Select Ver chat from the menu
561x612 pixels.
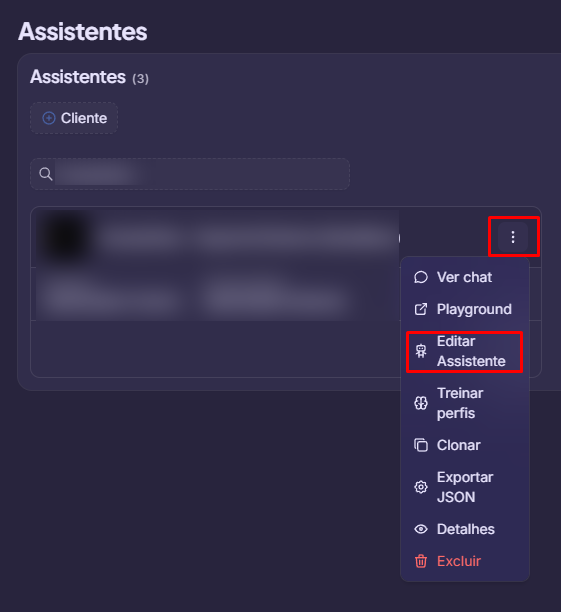(465, 277)
